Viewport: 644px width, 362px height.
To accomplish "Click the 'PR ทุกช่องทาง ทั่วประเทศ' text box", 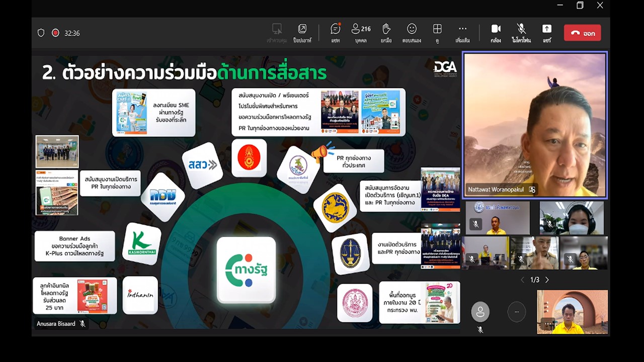I will point(354,161).
